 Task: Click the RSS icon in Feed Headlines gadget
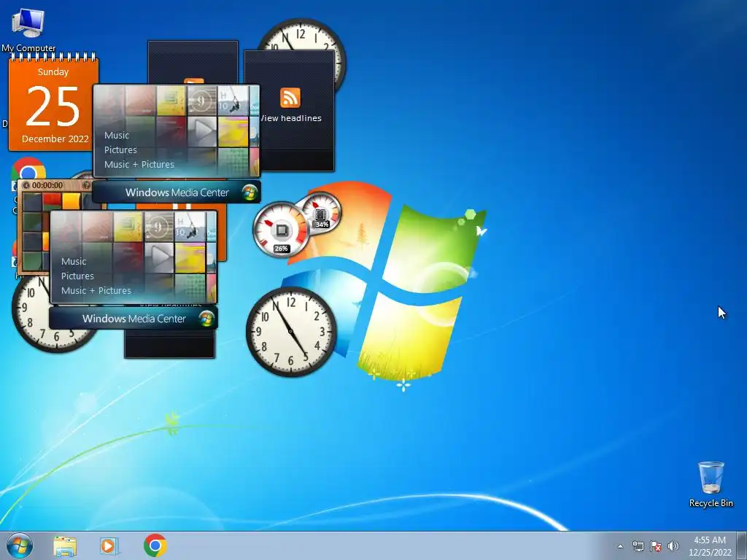click(290, 98)
